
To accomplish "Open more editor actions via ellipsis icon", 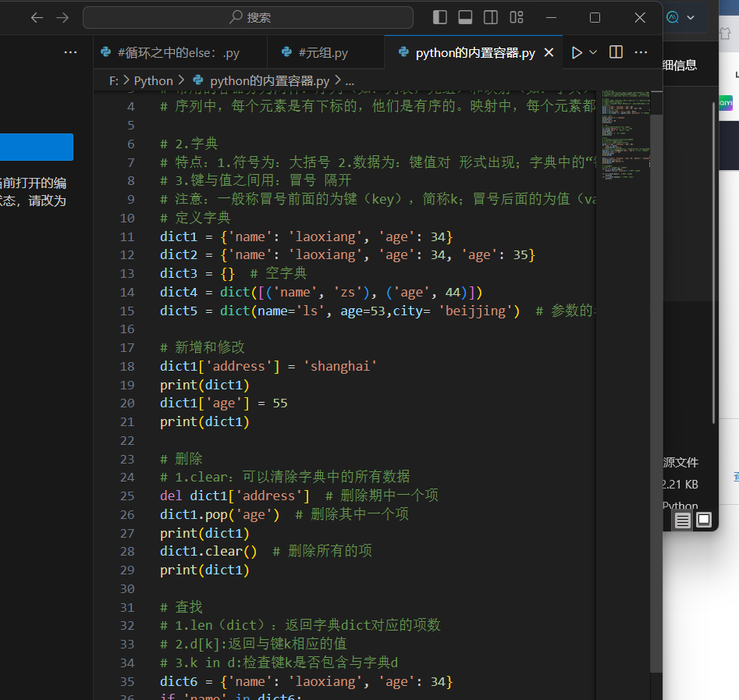I will [641, 52].
